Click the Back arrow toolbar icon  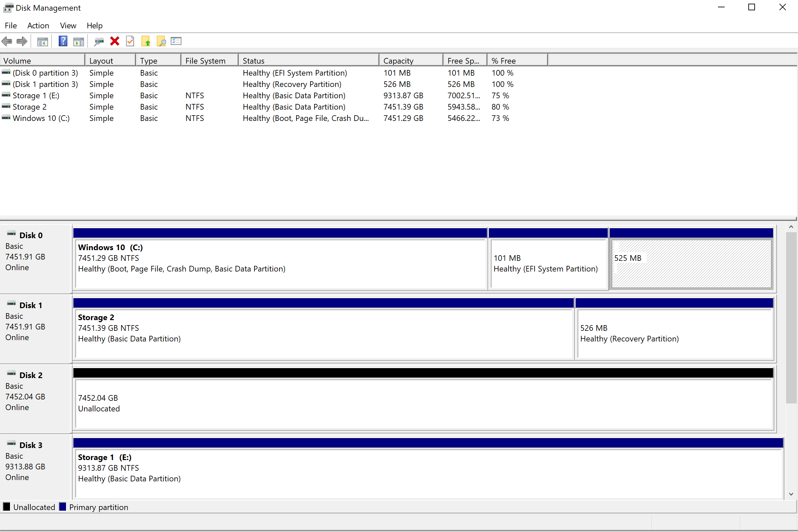[7, 41]
